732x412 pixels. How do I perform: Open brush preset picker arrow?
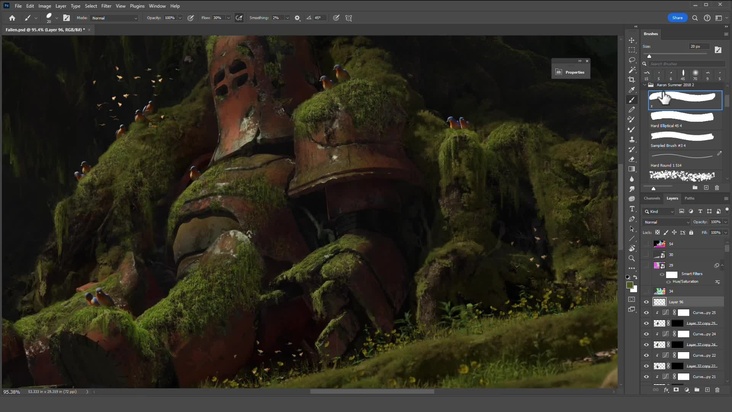pyautogui.click(x=56, y=18)
